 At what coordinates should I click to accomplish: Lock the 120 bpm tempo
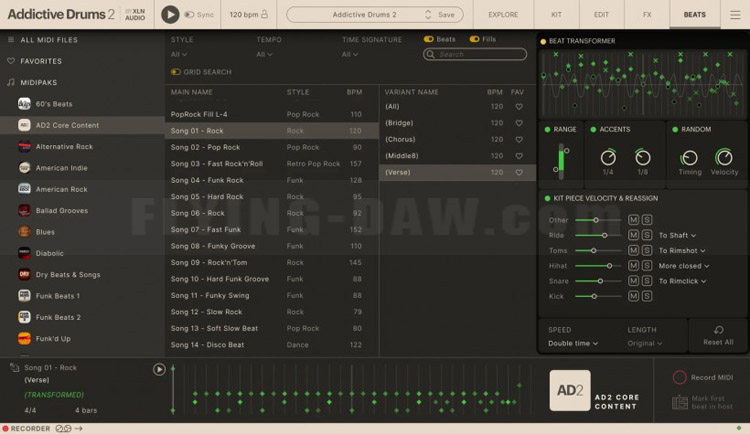pyautogui.click(x=265, y=14)
